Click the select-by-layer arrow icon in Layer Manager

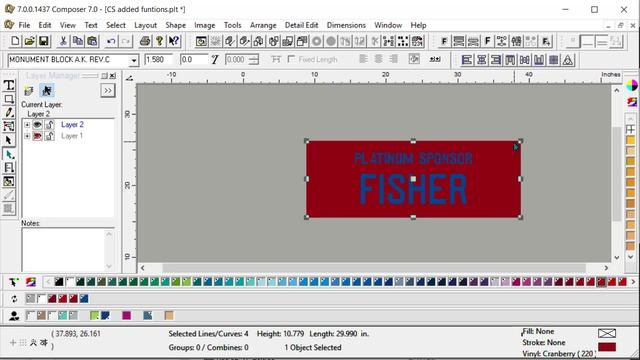click(47, 91)
